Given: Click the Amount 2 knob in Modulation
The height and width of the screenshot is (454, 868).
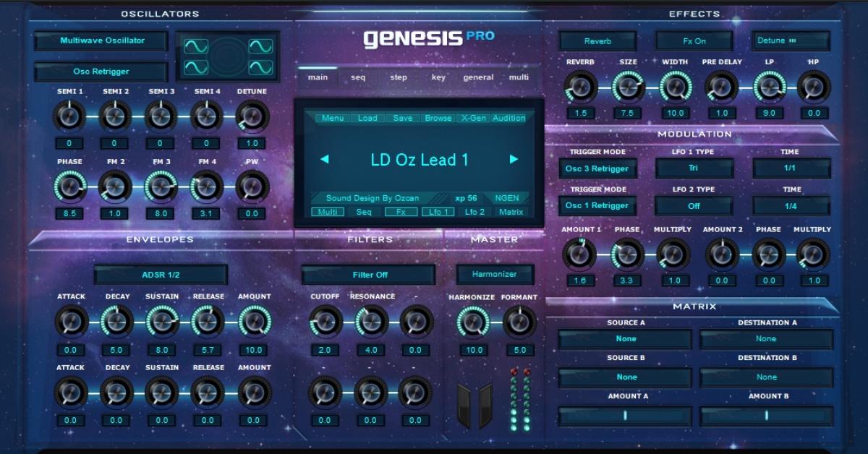Looking at the screenshot, I should [x=721, y=254].
